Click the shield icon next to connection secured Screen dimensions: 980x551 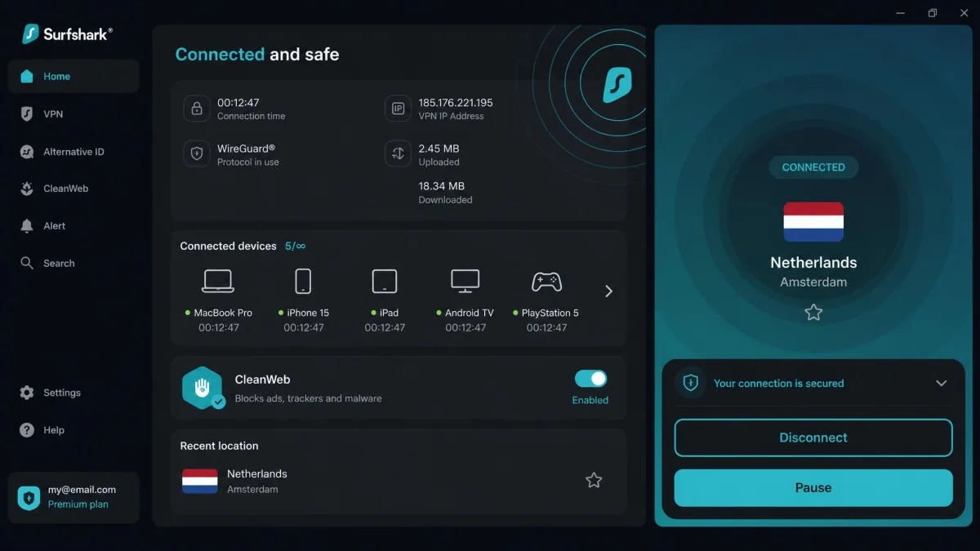(x=691, y=383)
